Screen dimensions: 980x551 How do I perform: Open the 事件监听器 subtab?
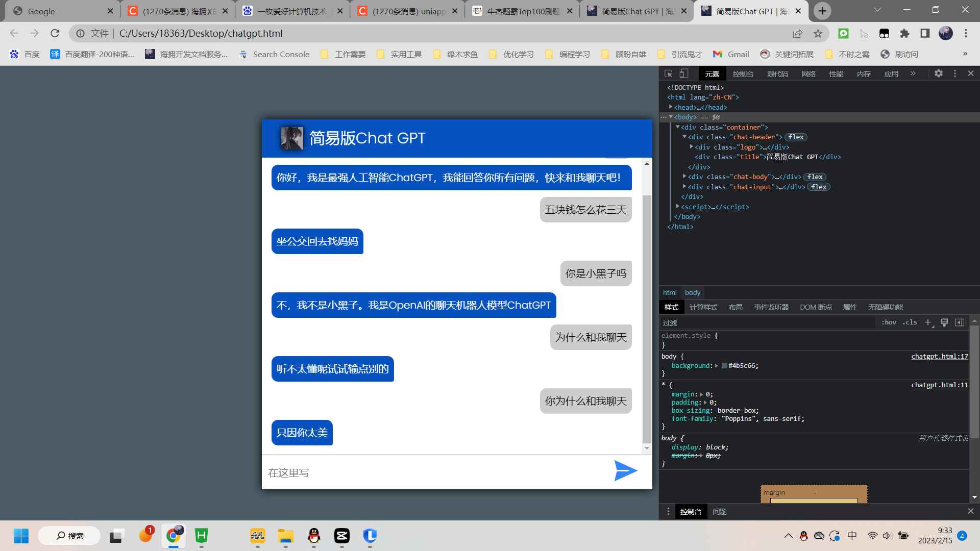(771, 307)
